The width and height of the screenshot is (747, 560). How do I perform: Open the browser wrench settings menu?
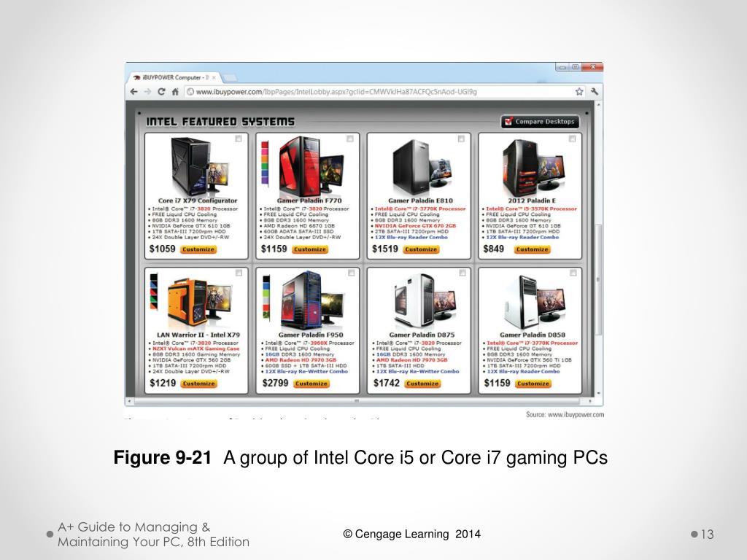(594, 91)
